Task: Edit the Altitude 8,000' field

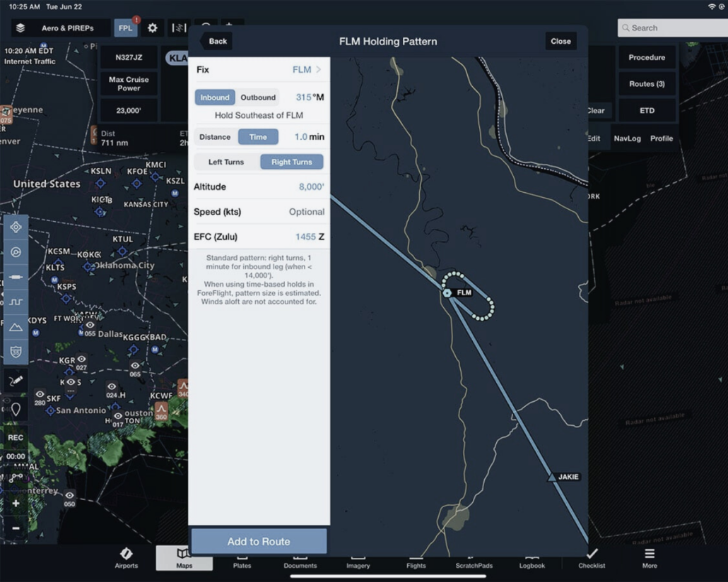Action: (x=311, y=187)
